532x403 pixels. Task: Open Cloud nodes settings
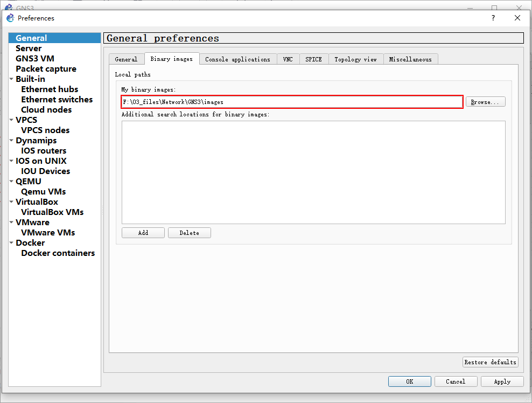[x=46, y=110]
